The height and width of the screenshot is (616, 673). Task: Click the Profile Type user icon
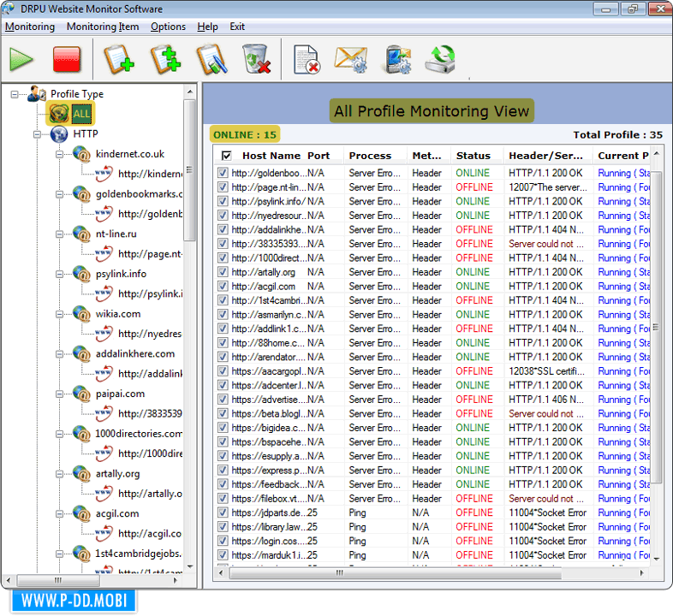pos(37,93)
